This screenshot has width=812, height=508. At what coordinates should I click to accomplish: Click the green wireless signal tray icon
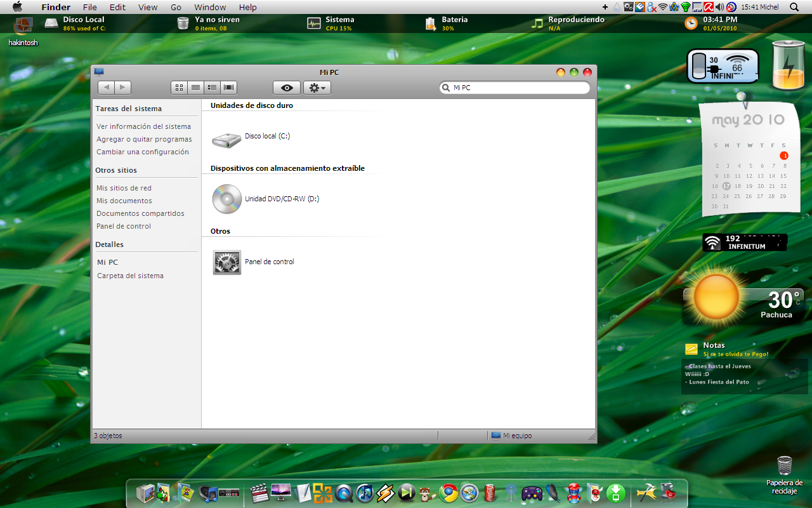pos(686,7)
